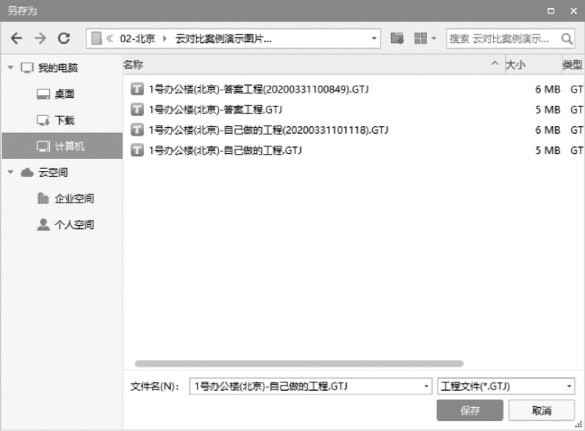The height and width of the screenshot is (431, 585).
Task: Select the 1号办公楼(北京)-答案工程.GTJ file
Action: (353, 110)
